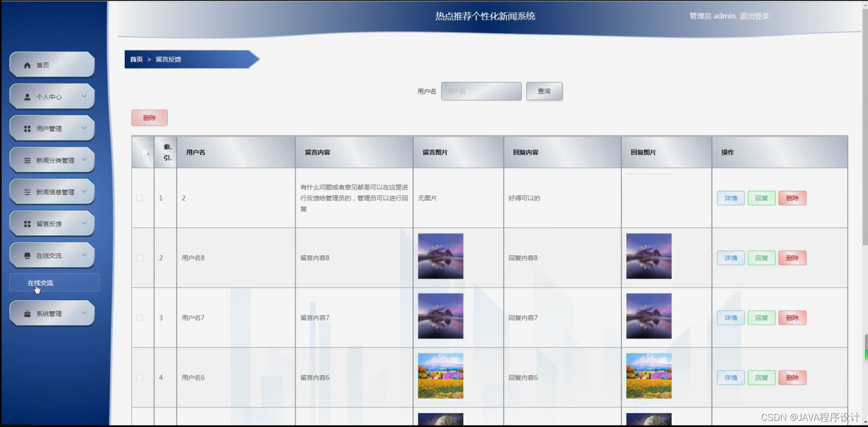Click the person icon beside 个人中心
Viewport: 868px width, 427px height.
27,97
